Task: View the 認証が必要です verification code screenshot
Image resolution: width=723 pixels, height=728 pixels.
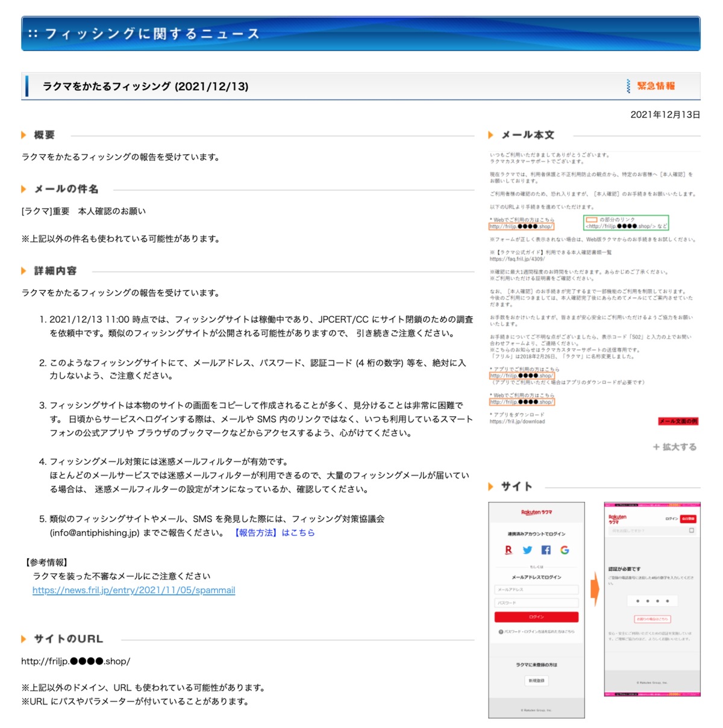Action: [652, 599]
